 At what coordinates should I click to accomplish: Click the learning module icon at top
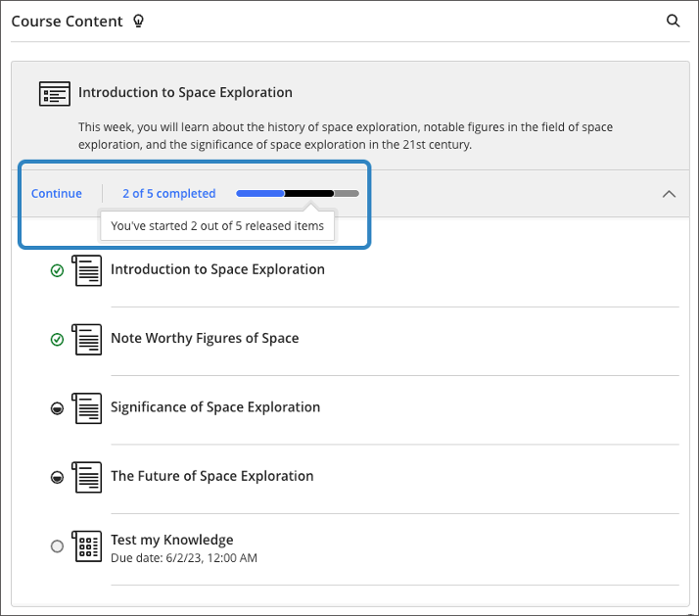click(55, 94)
